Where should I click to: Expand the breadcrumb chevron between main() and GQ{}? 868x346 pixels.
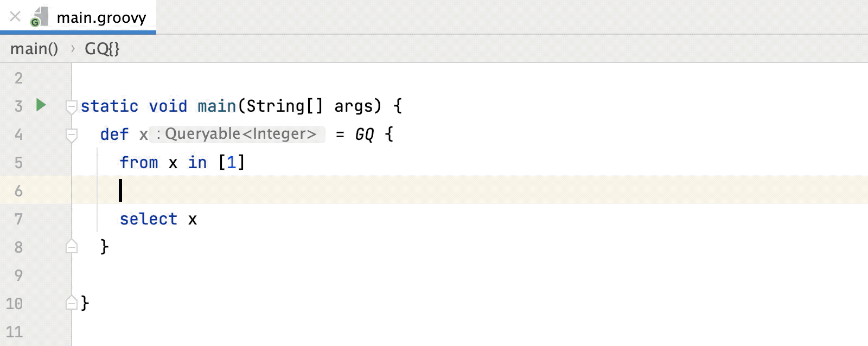click(73, 48)
